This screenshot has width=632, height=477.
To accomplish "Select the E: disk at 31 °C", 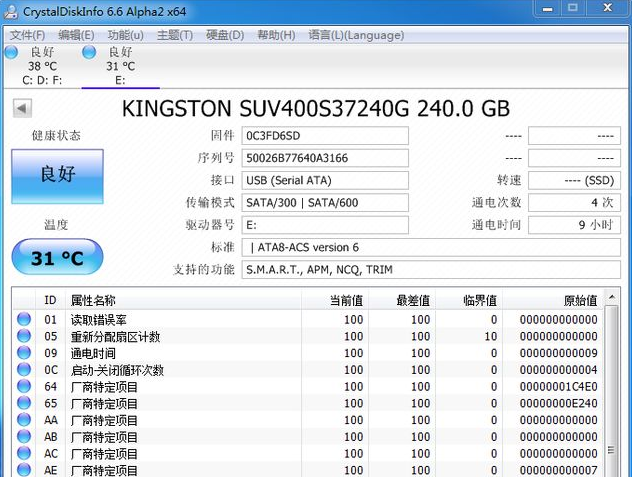I will (x=120, y=66).
